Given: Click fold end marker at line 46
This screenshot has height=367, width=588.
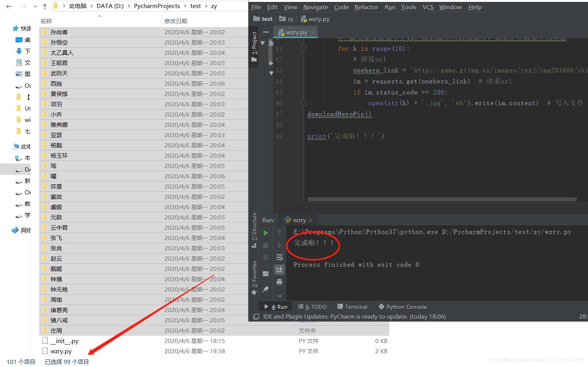Looking at the screenshot, I should (x=304, y=102).
